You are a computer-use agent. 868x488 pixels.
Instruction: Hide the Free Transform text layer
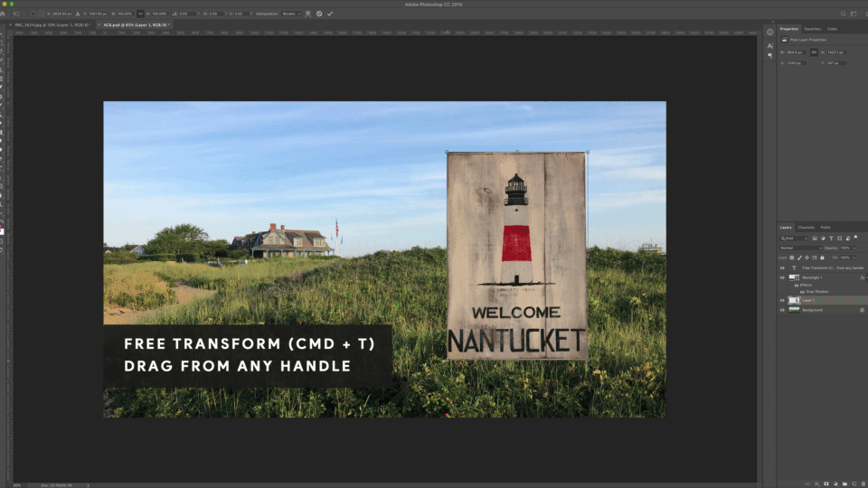click(782, 267)
